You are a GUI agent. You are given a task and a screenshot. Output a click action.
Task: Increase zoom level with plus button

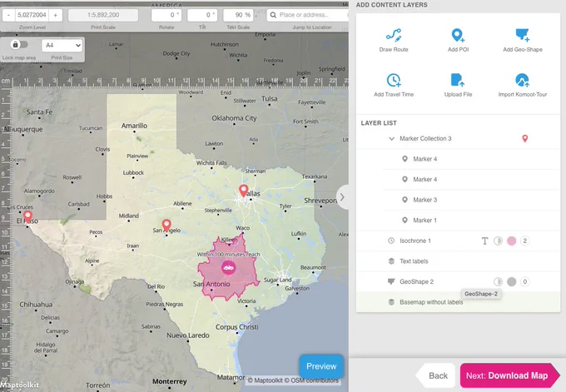[55, 15]
